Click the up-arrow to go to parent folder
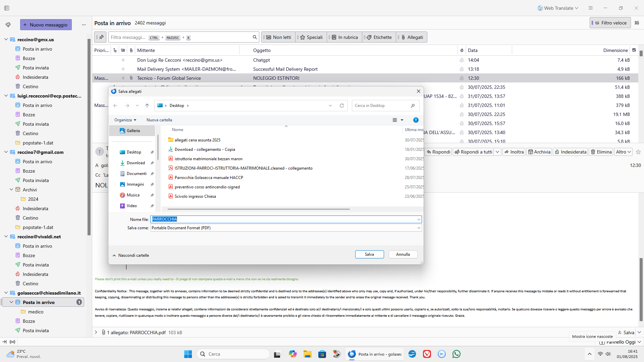 [147, 106]
